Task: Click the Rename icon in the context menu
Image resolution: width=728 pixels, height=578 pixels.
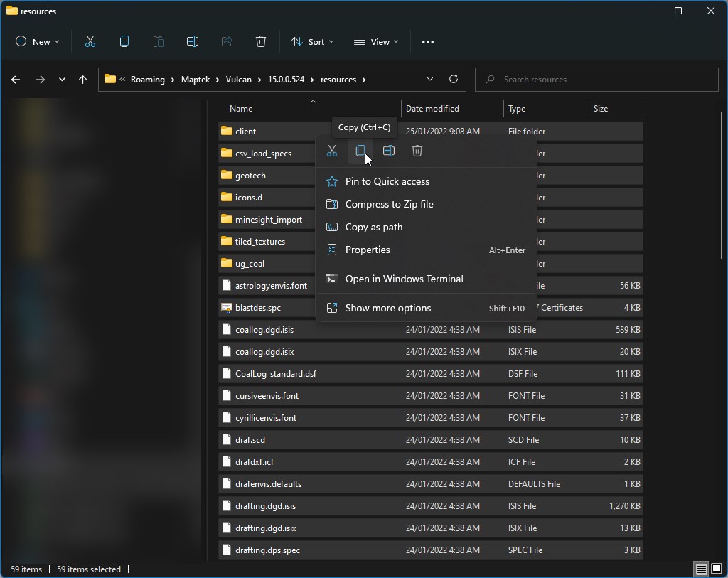Action: tap(389, 151)
